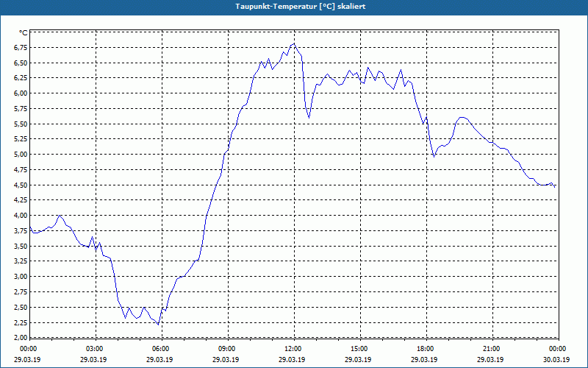Click the y-axis label '4,50'

(21, 185)
